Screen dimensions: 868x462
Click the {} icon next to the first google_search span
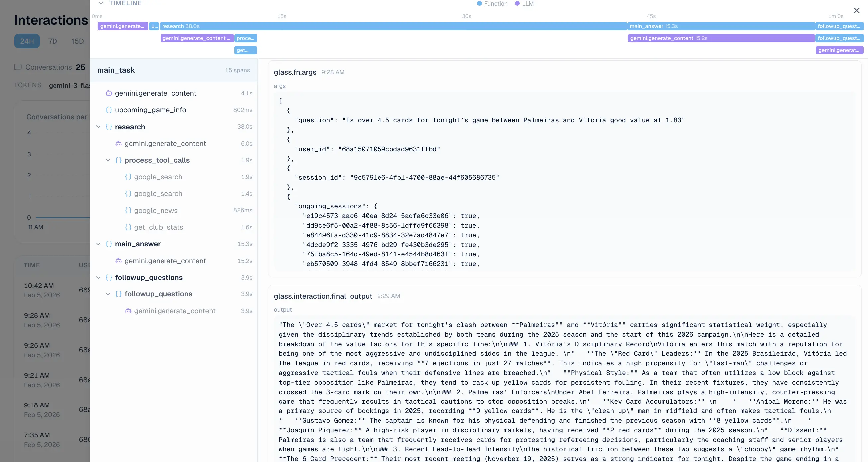pos(128,176)
